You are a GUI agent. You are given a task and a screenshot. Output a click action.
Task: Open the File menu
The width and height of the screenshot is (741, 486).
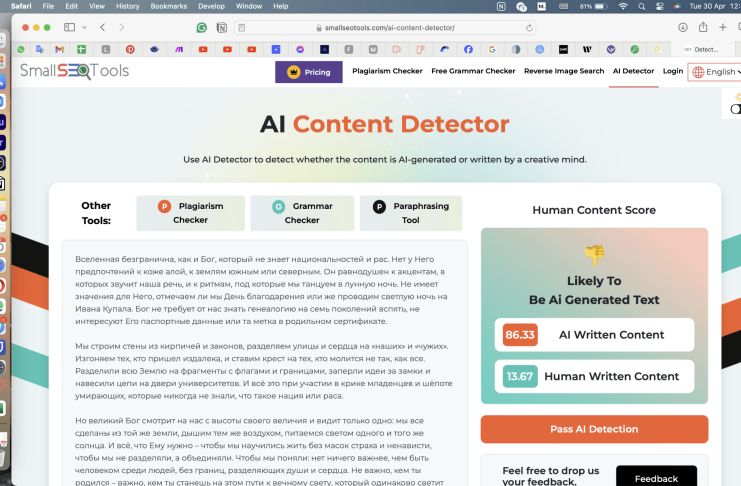pyautogui.click(x=48, y=6)
